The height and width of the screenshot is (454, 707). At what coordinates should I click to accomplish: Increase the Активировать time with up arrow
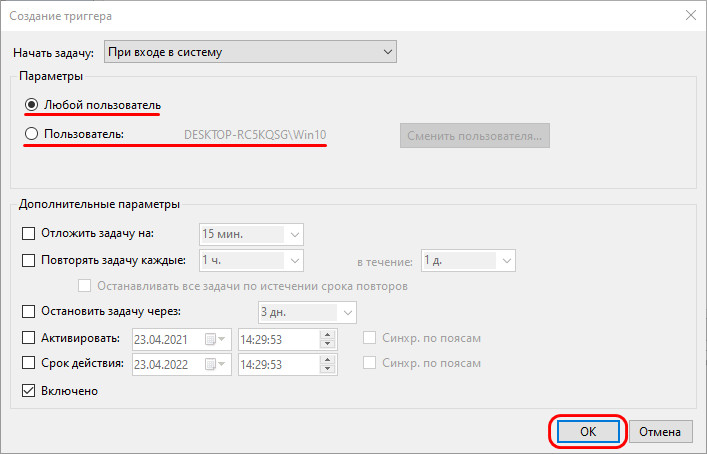pyautogui.click(x=328, y=335)
